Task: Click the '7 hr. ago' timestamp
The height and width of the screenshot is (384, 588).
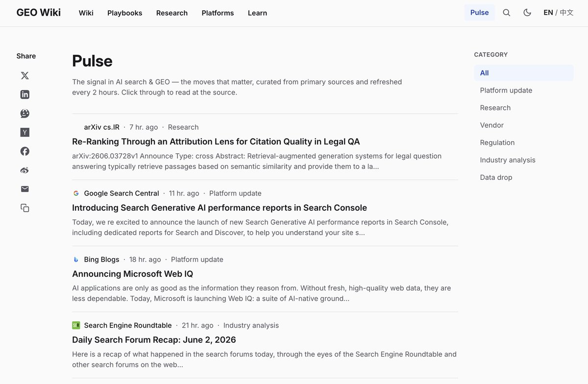Action: pos(144,127)
